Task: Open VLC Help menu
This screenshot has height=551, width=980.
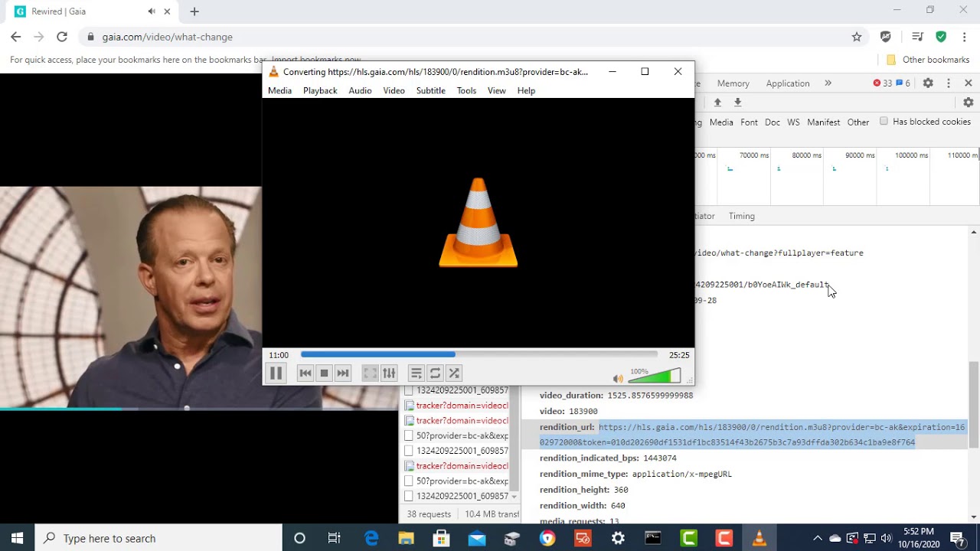Action: click(526, 90)
